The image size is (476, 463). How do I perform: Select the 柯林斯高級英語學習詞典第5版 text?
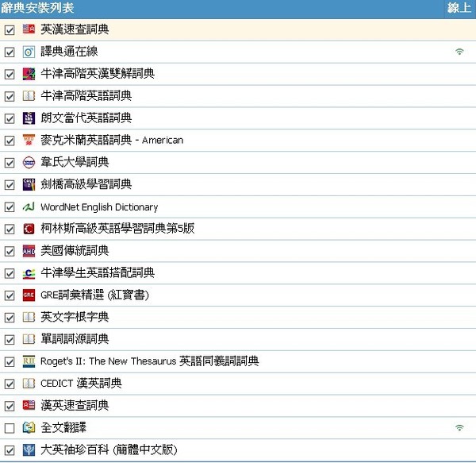(117, 229)
